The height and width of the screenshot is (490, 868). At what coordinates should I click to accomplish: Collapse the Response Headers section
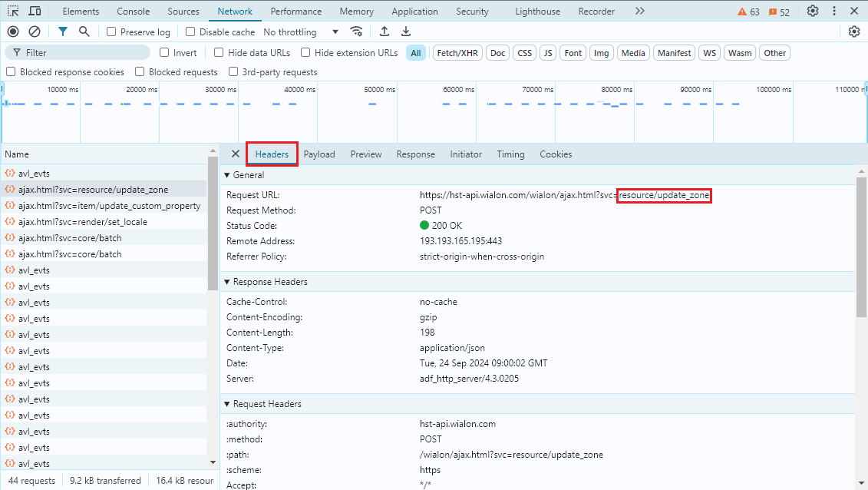269,282
